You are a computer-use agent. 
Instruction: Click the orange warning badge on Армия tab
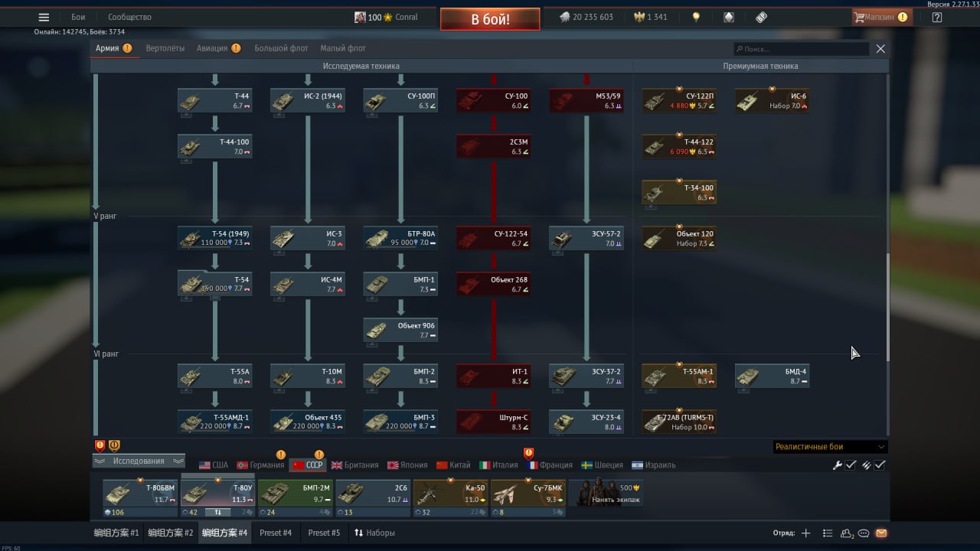tap(127, 48)
